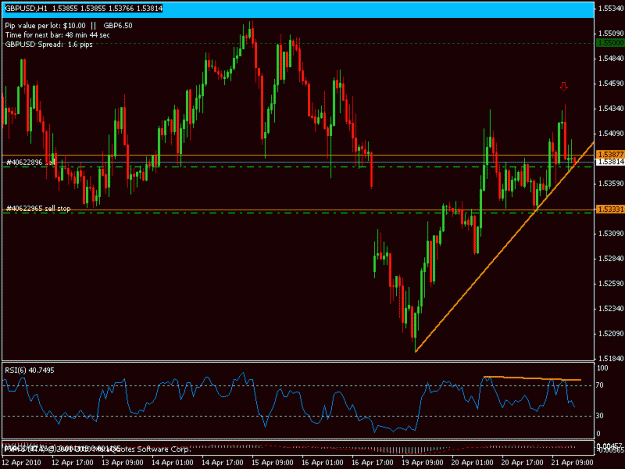Click the #40622896 sell order label
Viewport: 625px width, 469px height.
point(30,162)
